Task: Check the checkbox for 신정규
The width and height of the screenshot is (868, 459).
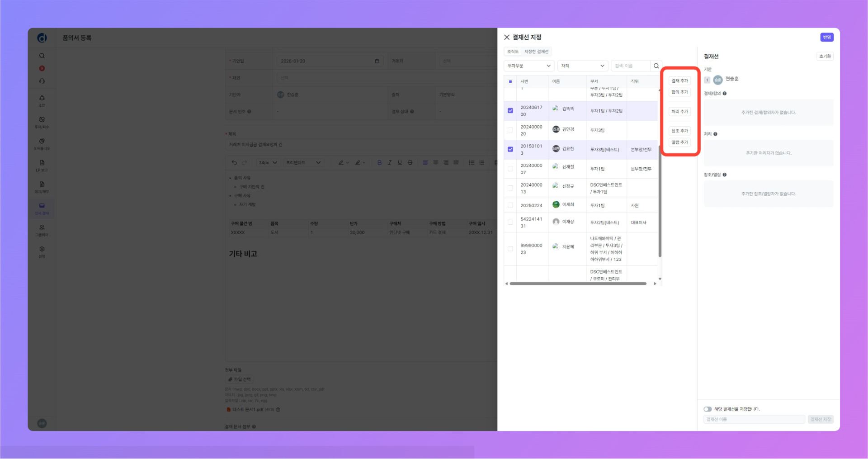Action: pos(510,188)
